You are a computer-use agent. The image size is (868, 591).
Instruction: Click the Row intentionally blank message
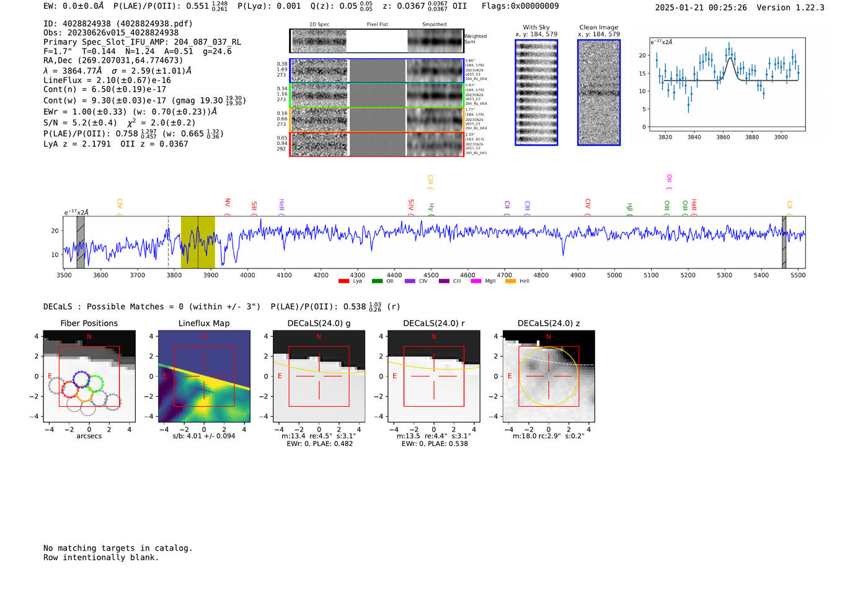point(101,558)
